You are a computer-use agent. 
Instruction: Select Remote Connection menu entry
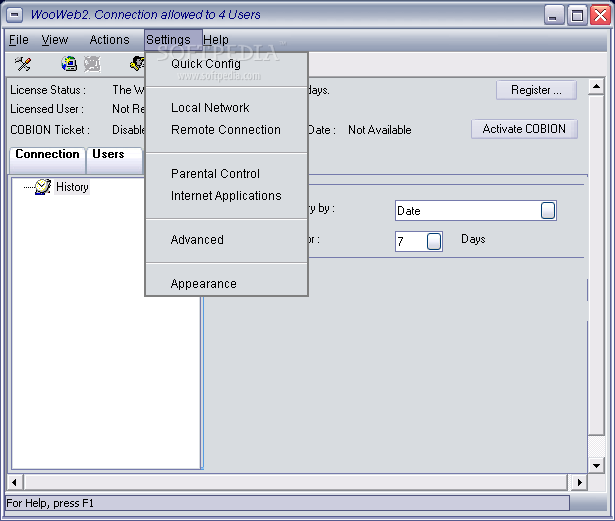(x=226, y=129)
